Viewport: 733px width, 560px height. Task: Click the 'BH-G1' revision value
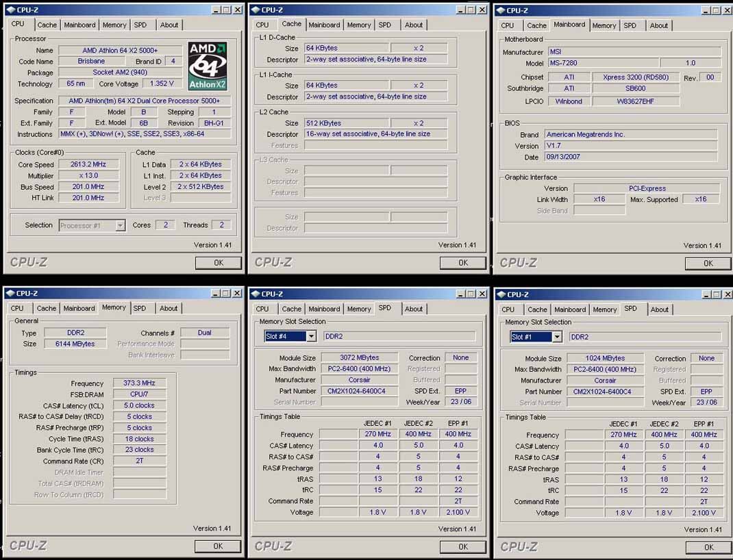click(x=214, y=123)
